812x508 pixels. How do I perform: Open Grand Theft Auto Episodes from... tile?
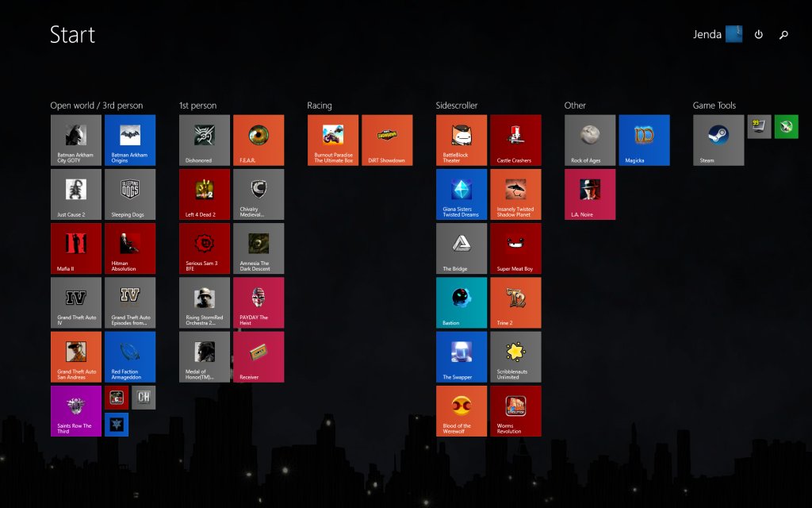pos(130,302)
